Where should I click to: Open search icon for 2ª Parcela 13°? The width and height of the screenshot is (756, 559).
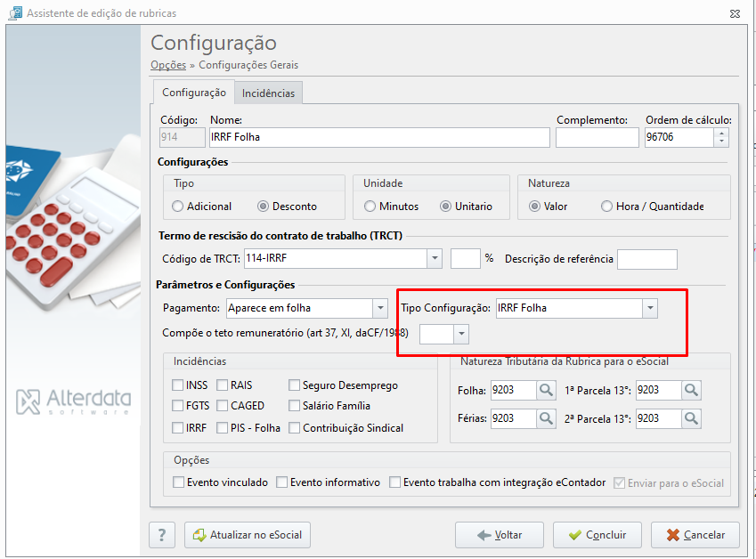click(691, 418)
